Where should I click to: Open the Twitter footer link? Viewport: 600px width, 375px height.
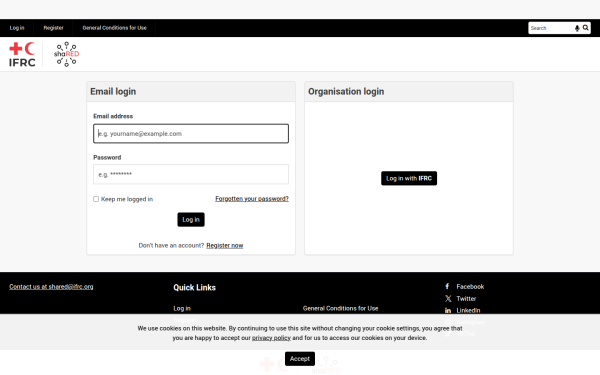(x=466, y=298)
